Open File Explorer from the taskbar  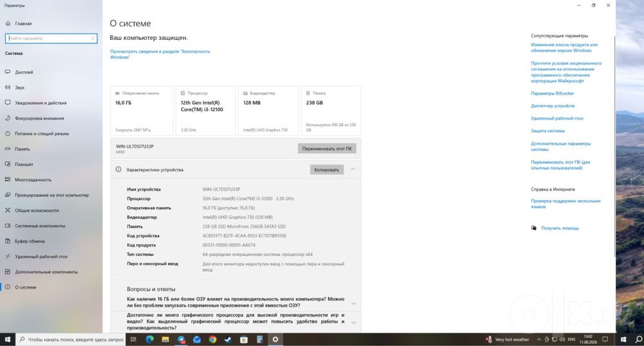click(165, 340)
